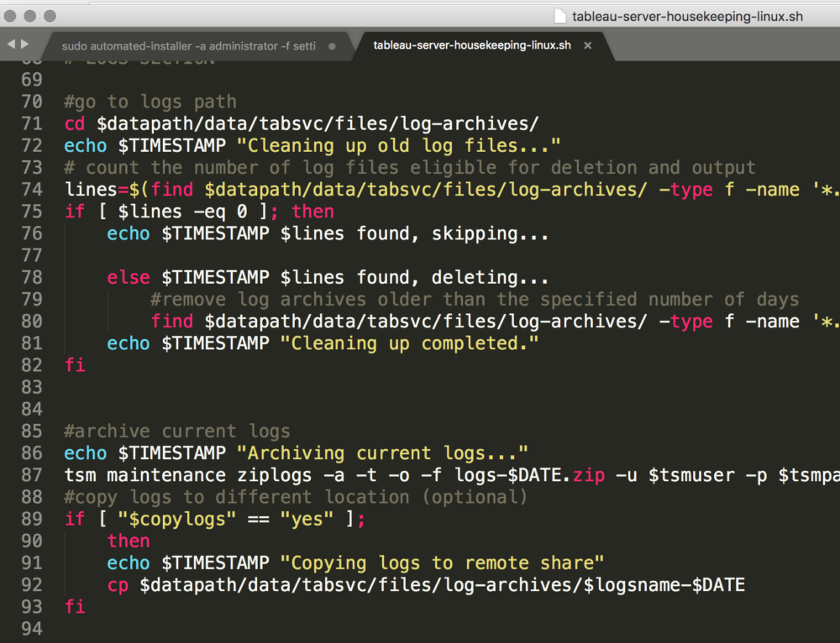Click the comment '#copy logs to different location (optional)'

coord(296,497)
